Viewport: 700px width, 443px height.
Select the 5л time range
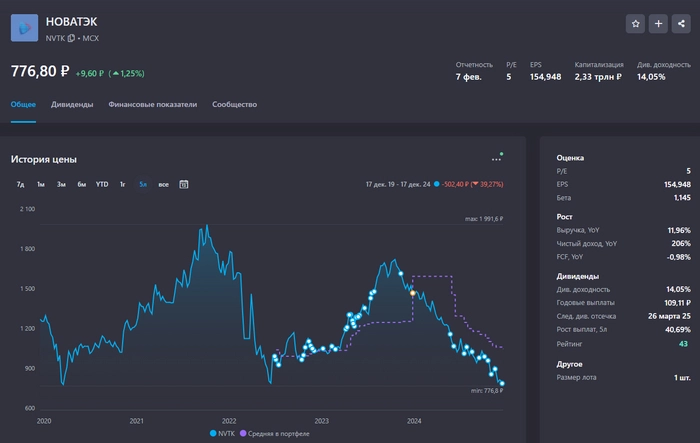click(143, 184)
